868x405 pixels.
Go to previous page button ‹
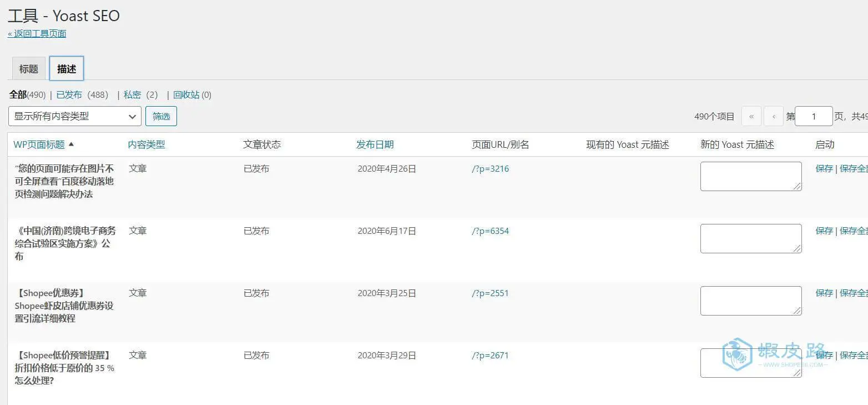(x=774, y=116)
